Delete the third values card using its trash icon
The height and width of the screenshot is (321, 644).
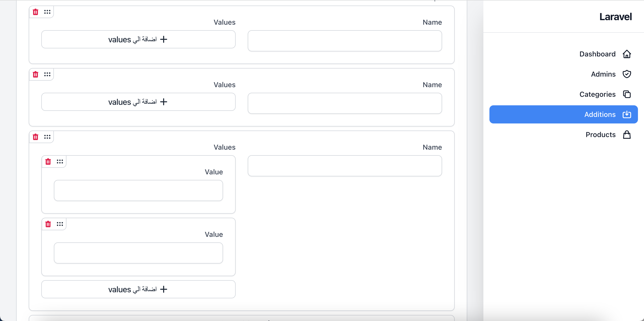click(35, 137)
